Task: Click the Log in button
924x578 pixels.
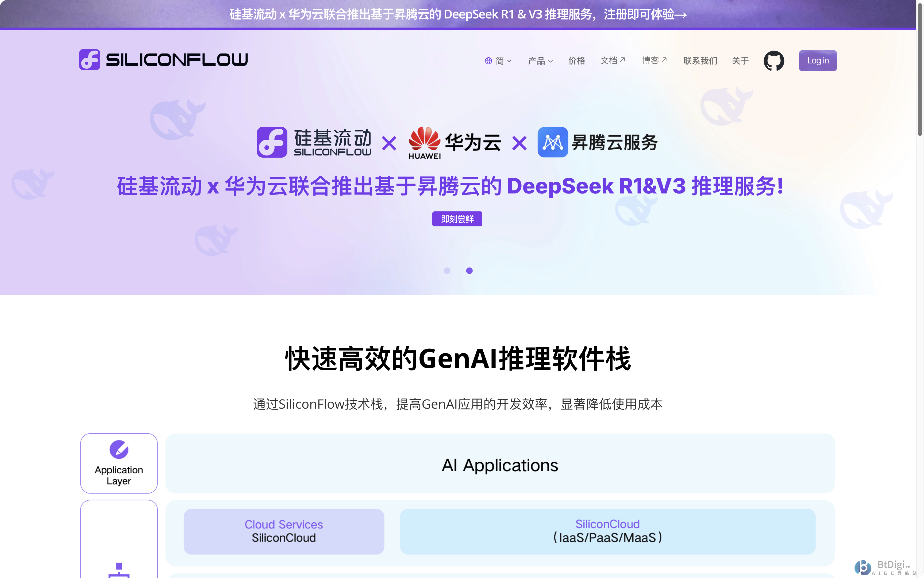Action: click(818, 61)
